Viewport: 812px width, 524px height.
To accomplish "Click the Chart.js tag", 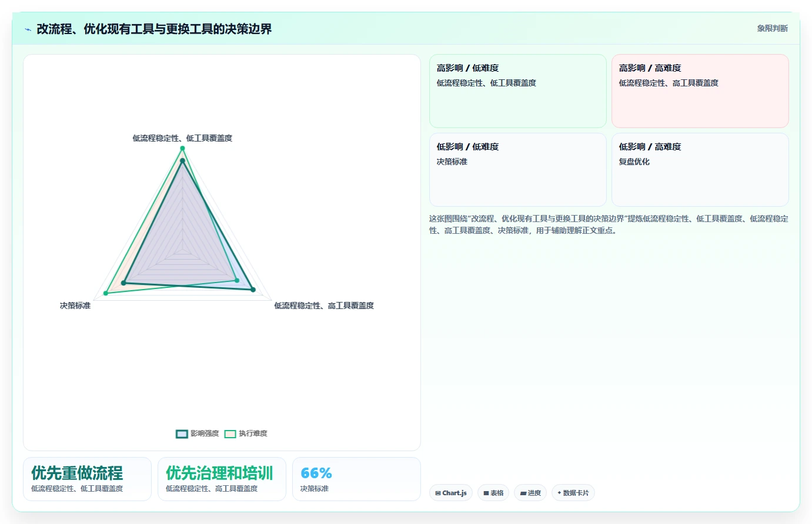I will (451, 493).
